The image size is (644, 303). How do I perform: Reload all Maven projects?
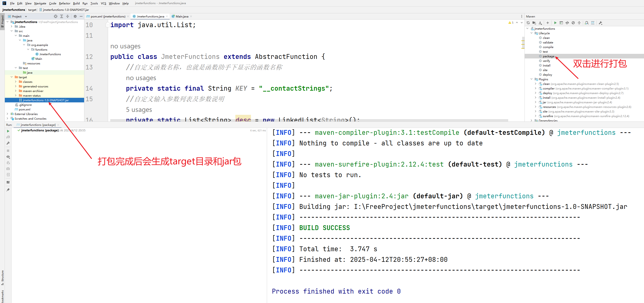(x=528, y=23)
